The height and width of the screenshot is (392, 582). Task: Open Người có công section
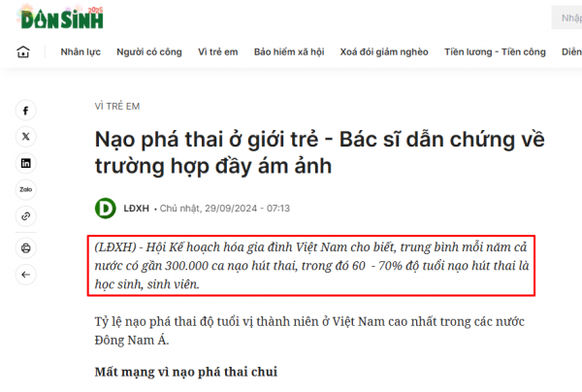149,52
